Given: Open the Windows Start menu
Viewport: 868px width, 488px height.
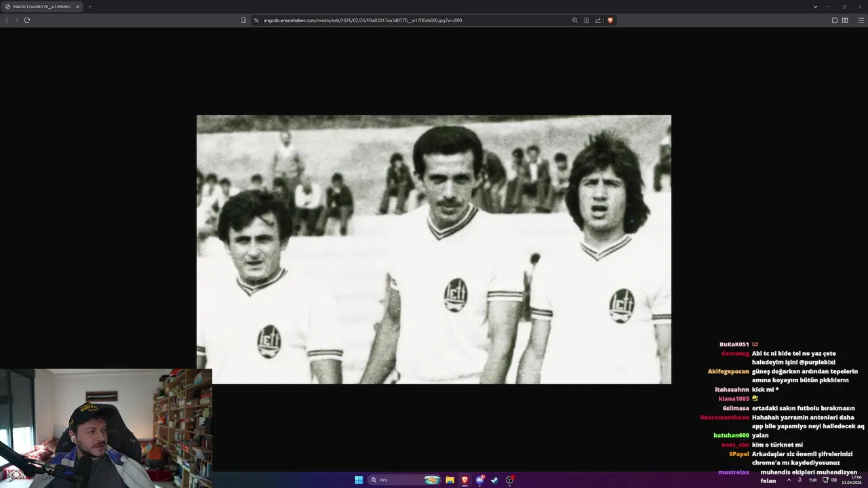Looking at the screenshot, I should coord(359,480).
